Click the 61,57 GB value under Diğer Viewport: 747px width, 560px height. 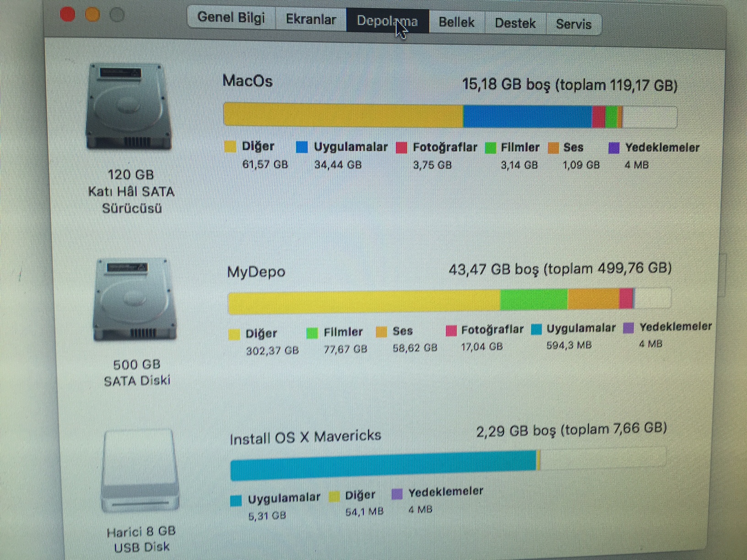coord(265,164)
